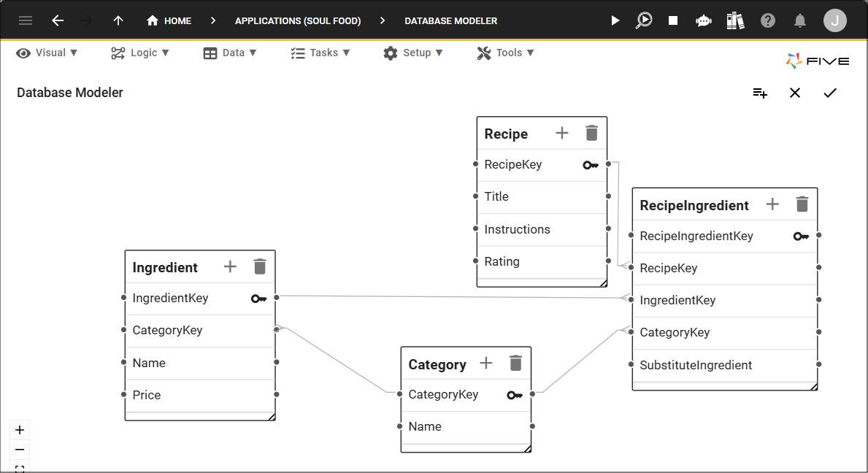The height and width of the screenshot is (473, 868).
Task: Select the Title field in Recipe
Action: pyautogui.click(x=542, y=197)
